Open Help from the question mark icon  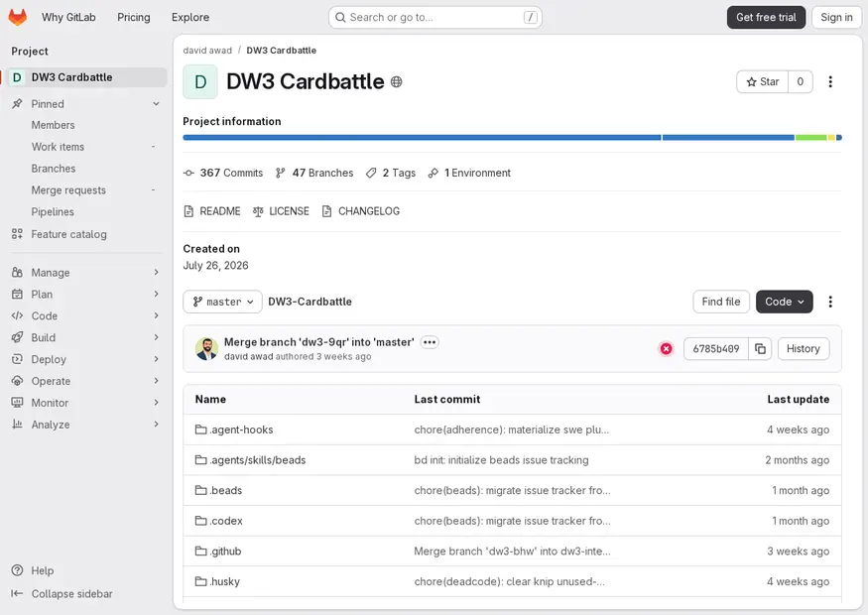pyautogui.click(x=17, y=570)
